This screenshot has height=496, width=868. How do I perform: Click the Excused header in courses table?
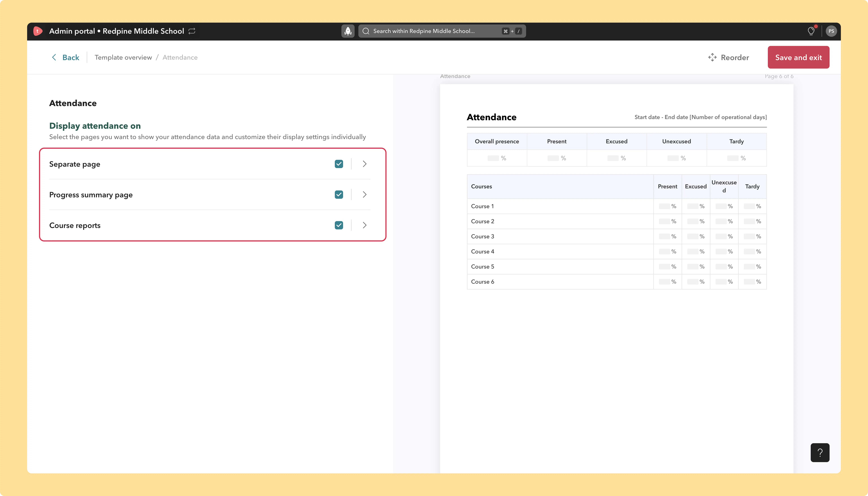[x=696, y=186]
